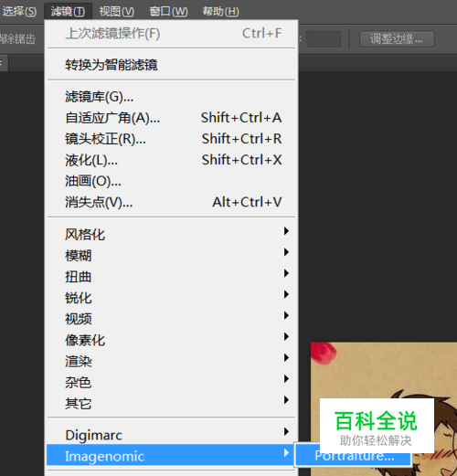Open the 液化(L)... liquify filter
The image size is (457, 476).
point(171,160)
